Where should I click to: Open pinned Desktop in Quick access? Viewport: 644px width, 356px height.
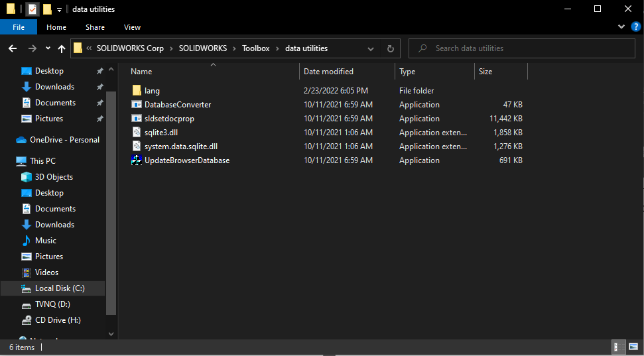click(x=49, y=71)
